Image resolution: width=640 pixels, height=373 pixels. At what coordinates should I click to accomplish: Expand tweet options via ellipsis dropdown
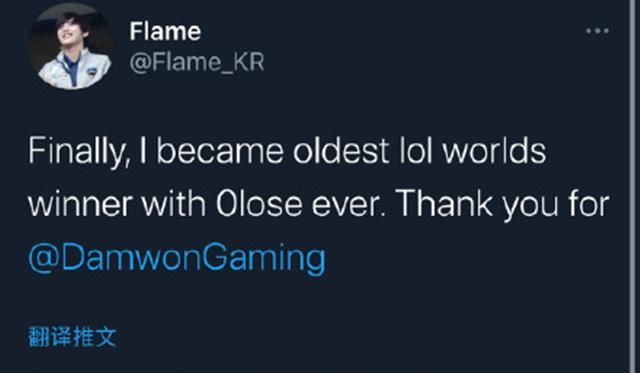(597, 31)
